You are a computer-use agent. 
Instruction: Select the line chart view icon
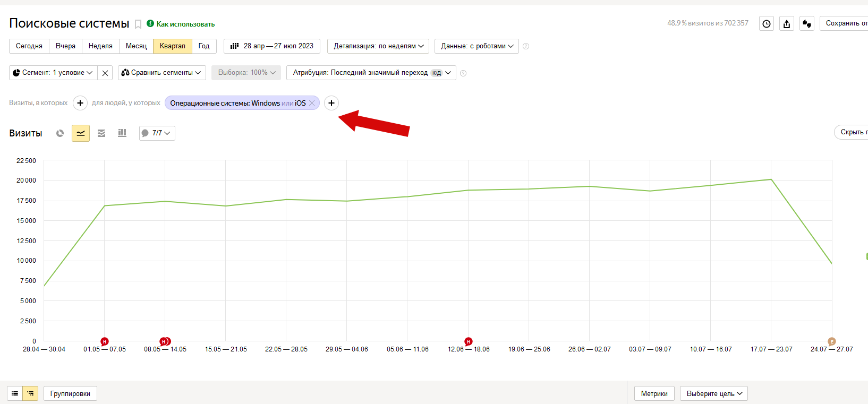coord(81,133)
